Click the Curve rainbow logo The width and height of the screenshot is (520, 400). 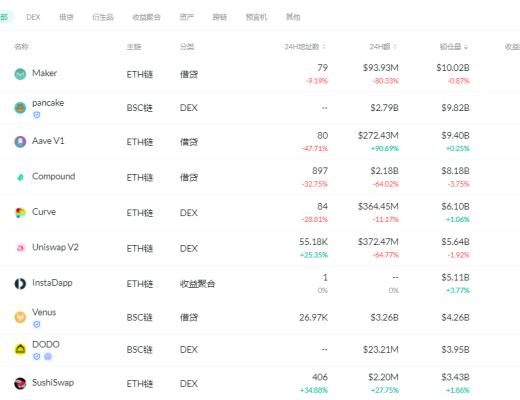(x=20, y=213)
